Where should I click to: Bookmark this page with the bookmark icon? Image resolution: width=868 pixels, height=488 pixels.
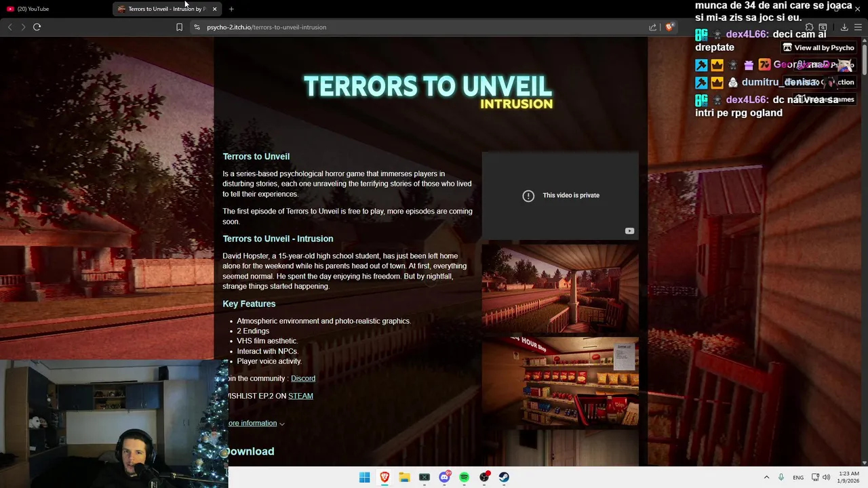[x=179, y=27]
